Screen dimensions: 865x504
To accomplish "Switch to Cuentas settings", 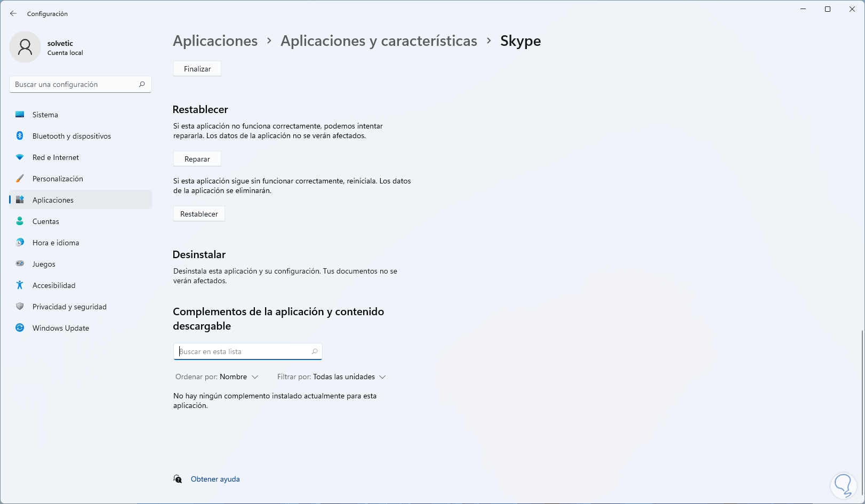I will pyautogui.click(x=81, y=221).
